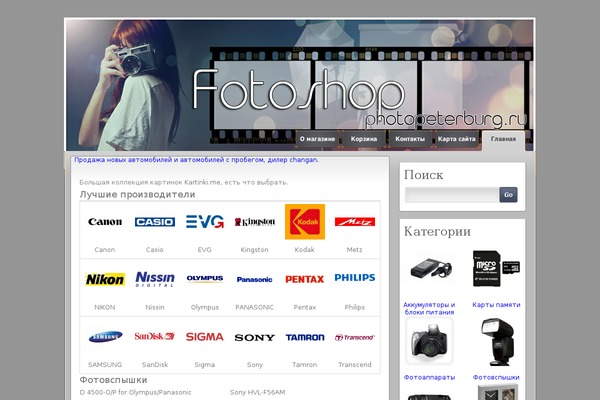Open the microSD memory card image
Viewport: 600px width, 400px height.
496,269
